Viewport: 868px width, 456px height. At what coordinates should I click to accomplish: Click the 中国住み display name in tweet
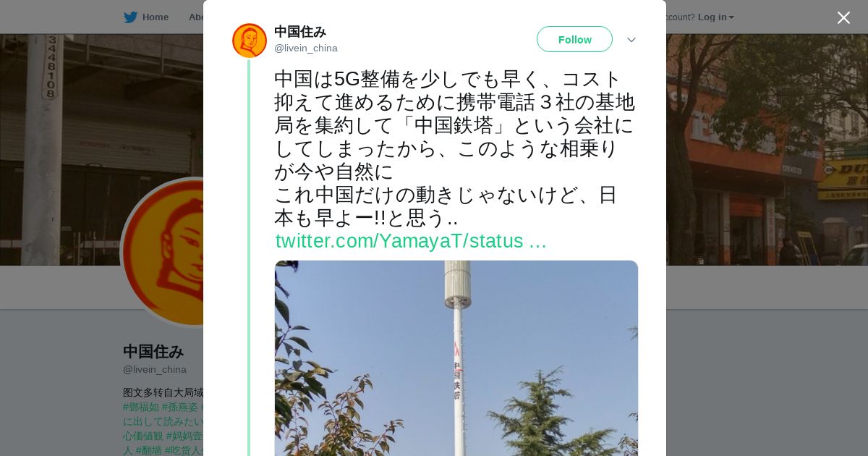point(300,32)
